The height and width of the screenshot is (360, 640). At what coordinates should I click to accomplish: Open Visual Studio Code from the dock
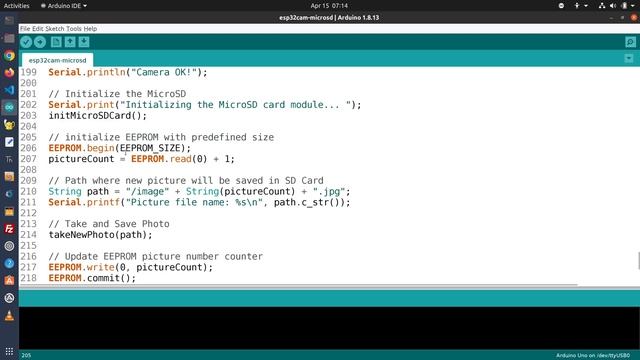click(x=9, y=90)
